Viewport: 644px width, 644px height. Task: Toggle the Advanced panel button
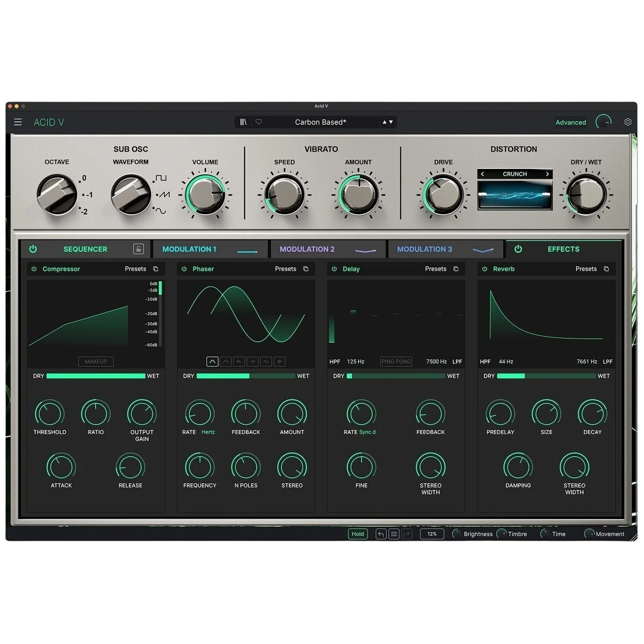click(571, 122)
